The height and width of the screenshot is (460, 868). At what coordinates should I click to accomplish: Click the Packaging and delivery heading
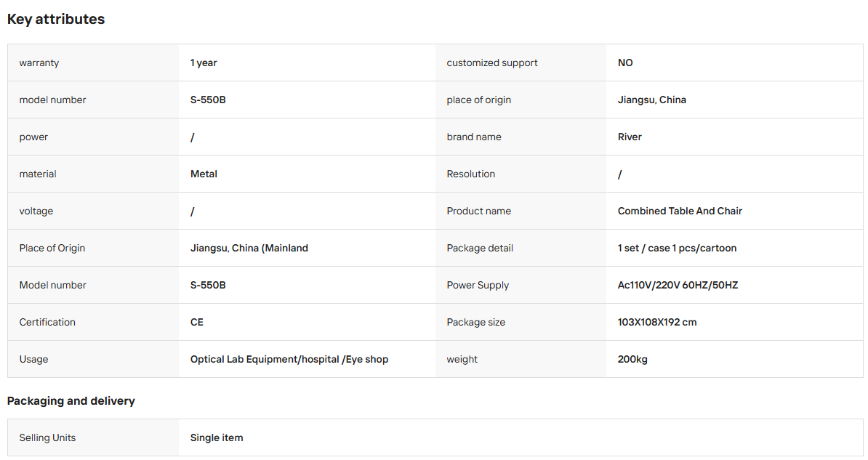(71, 401)
